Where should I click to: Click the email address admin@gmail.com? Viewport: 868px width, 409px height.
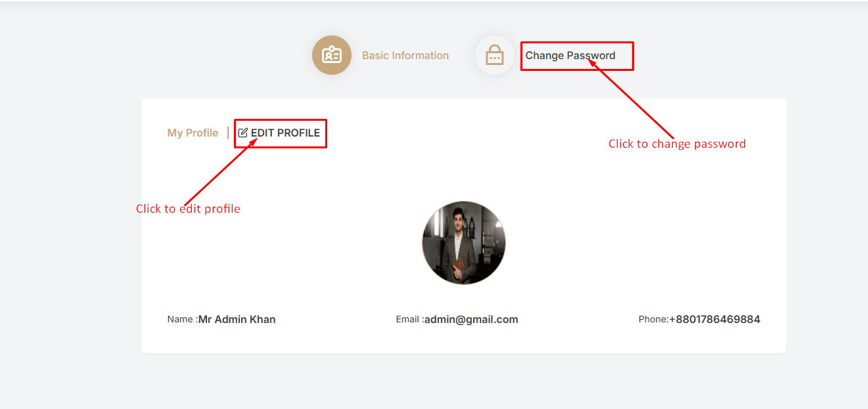pyautogui.click(x=471, y=320)
